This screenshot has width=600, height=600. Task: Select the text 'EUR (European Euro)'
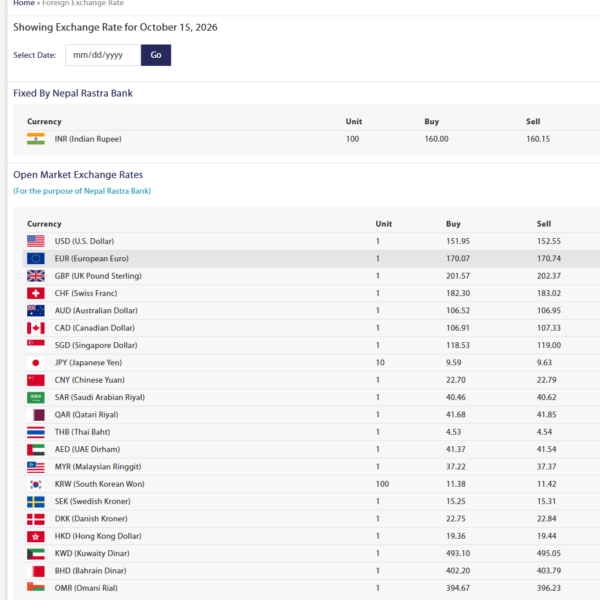point(91,259)
